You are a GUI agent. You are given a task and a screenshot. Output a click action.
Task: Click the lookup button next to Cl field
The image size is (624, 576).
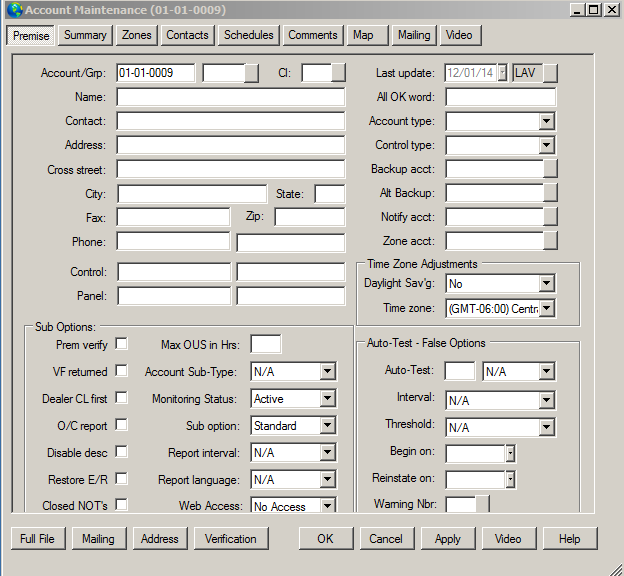(x=338, y=73)
